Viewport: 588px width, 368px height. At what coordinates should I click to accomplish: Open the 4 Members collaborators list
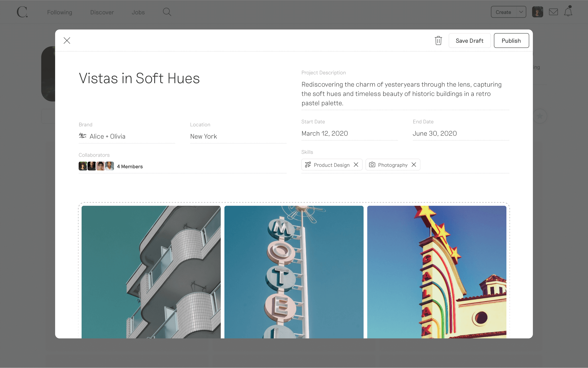point(130,166)
